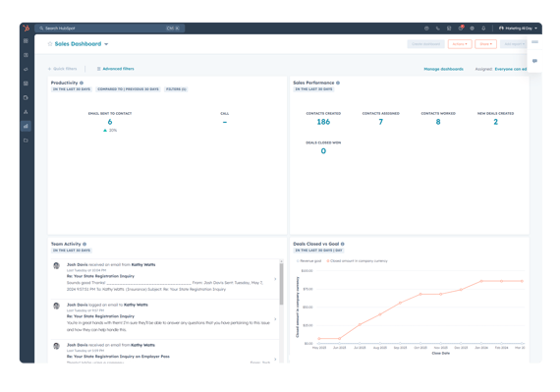Click Productivity's IN THE LAST 30 DAYS tag
The width and height of the screenshot is (560, 392).
click(x=72, y=89)
